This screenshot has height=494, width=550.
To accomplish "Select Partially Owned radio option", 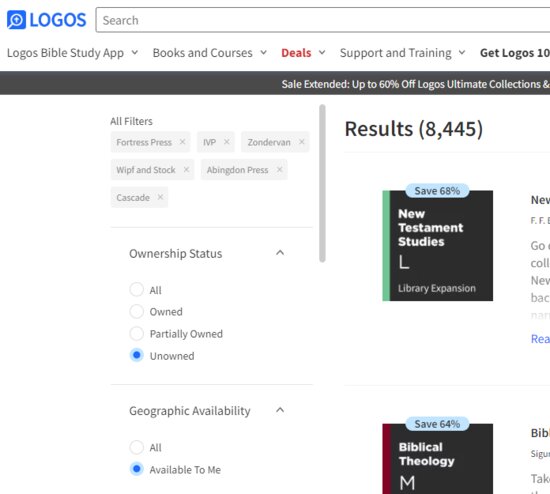I will [136, 333].
